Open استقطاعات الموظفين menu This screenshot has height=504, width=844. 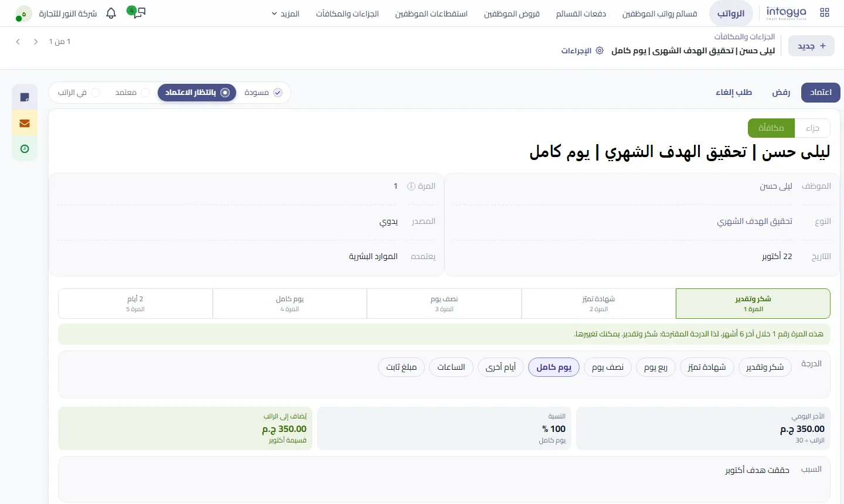[431, 13]
